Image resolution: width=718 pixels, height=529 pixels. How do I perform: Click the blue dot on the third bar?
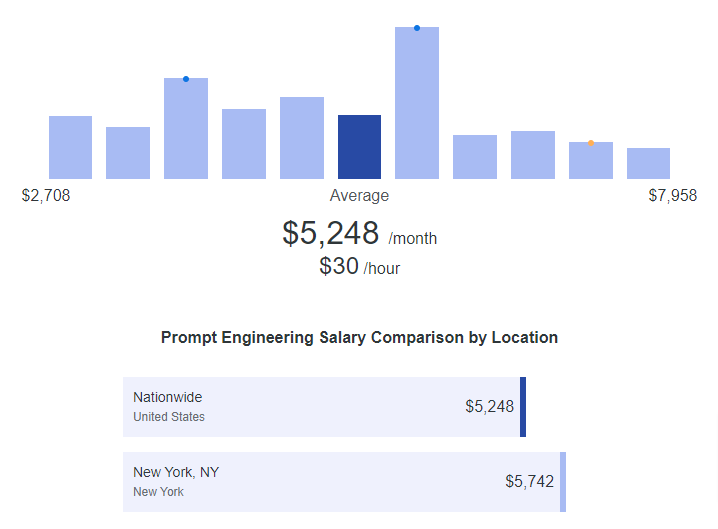click(x=186, y=79)
